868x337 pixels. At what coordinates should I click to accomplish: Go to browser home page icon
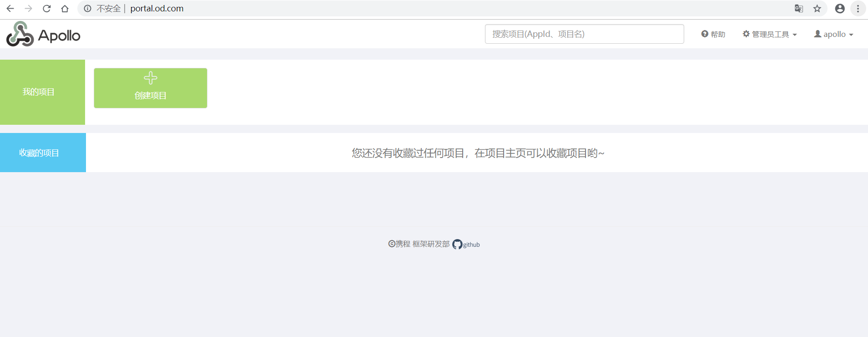pyautogui.click(x=65, y=9)
